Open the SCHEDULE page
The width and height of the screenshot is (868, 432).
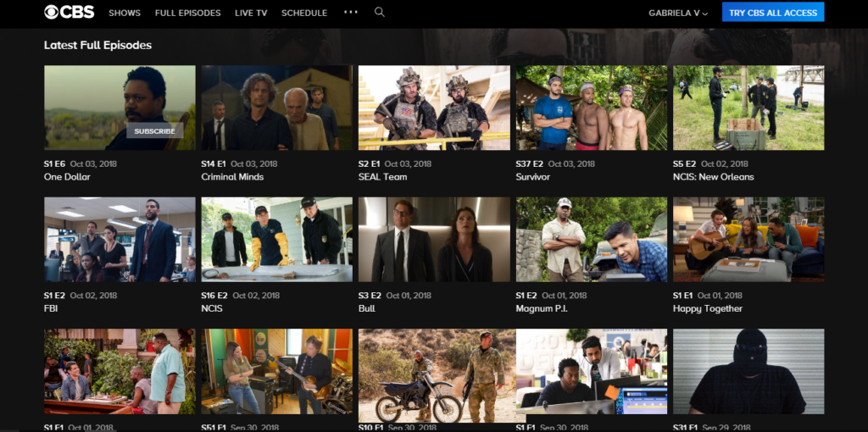[x=304, y=13]
